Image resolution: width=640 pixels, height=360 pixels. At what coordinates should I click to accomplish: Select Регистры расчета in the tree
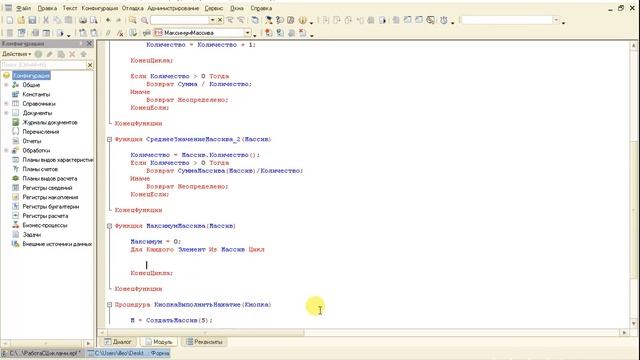pos(45,216)
